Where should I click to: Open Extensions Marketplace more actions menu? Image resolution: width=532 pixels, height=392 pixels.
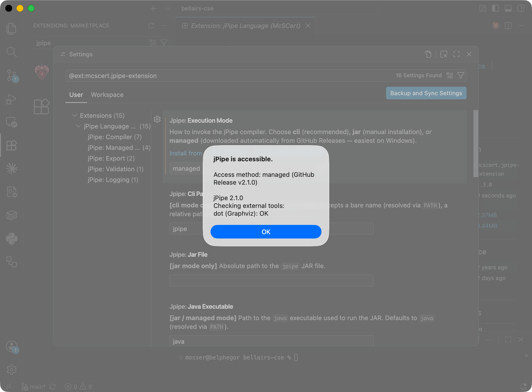(x=164, y=26)
